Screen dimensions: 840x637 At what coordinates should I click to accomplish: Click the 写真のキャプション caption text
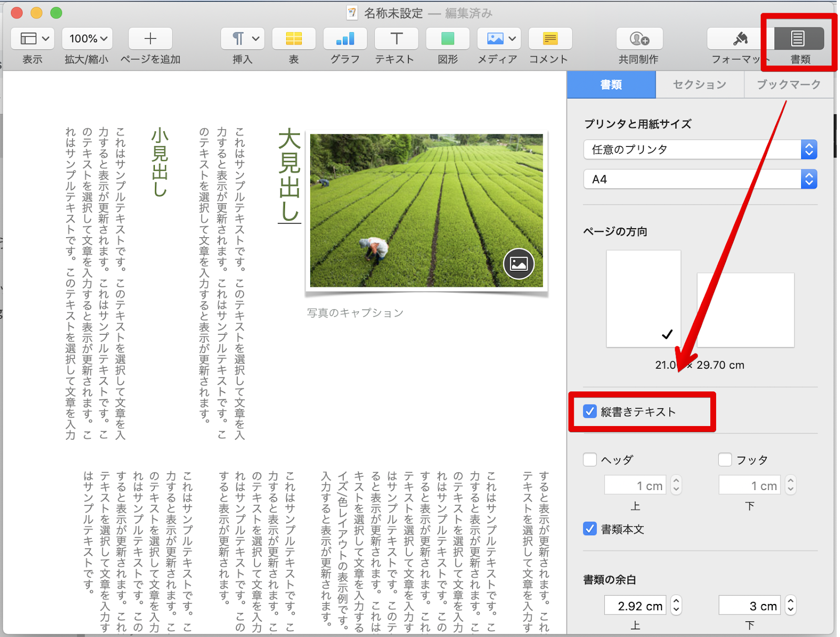click(355, 313)
